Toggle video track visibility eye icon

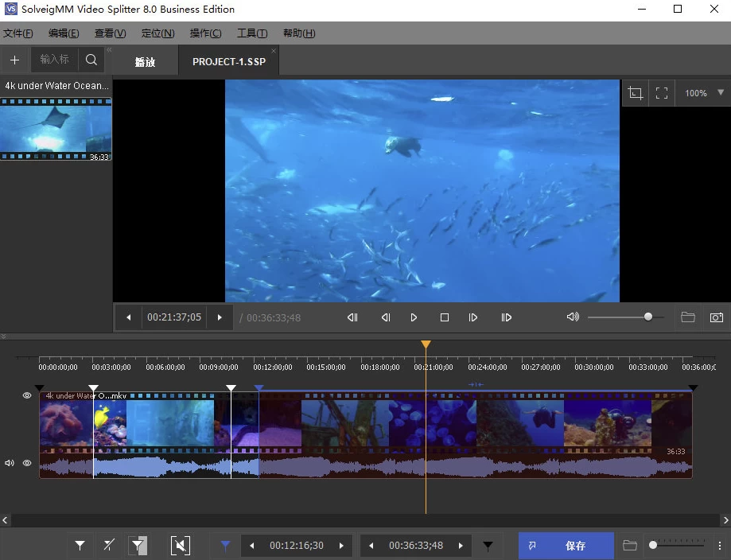26,395
